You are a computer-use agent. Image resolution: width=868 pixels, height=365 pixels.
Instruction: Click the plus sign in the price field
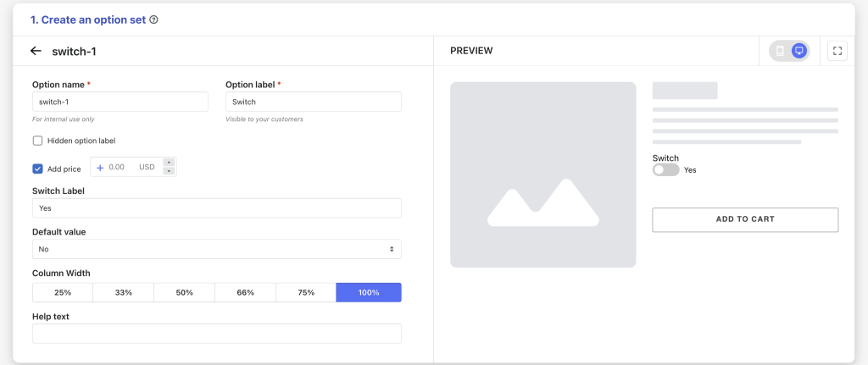[x=100, y=167]
